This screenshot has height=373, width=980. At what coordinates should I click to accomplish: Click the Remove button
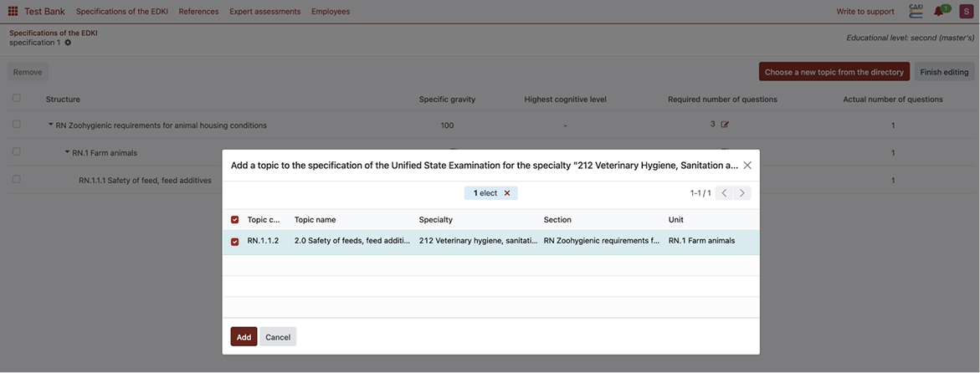28,72
